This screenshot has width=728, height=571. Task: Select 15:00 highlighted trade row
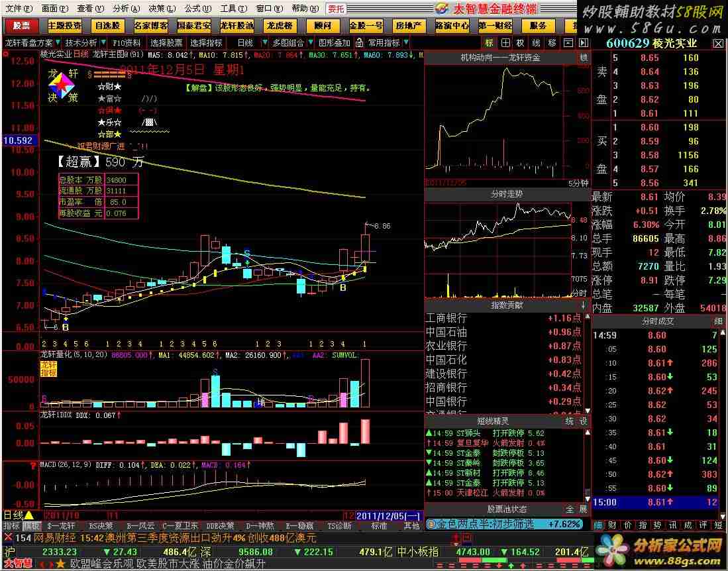(656, 502)
